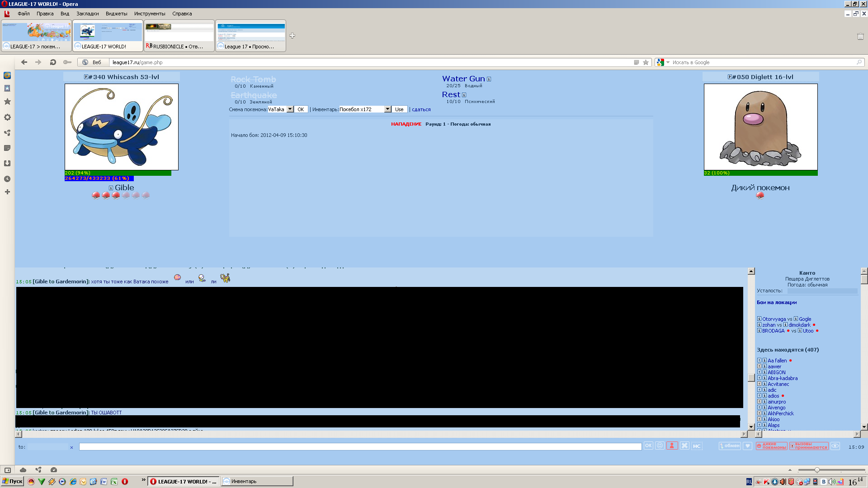868x488 pixels.
Task: Toggle the 'вызовы принимаются' challenges button
Action: [809, 446]
